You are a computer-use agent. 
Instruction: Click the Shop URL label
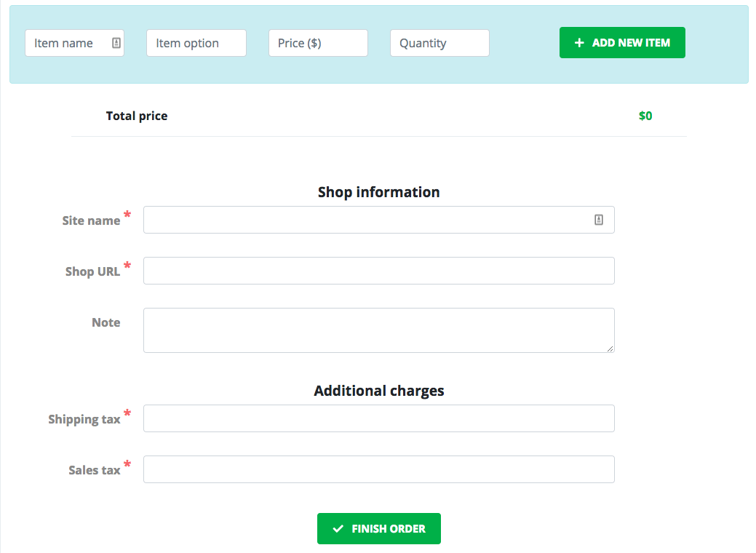pos(92,271)
